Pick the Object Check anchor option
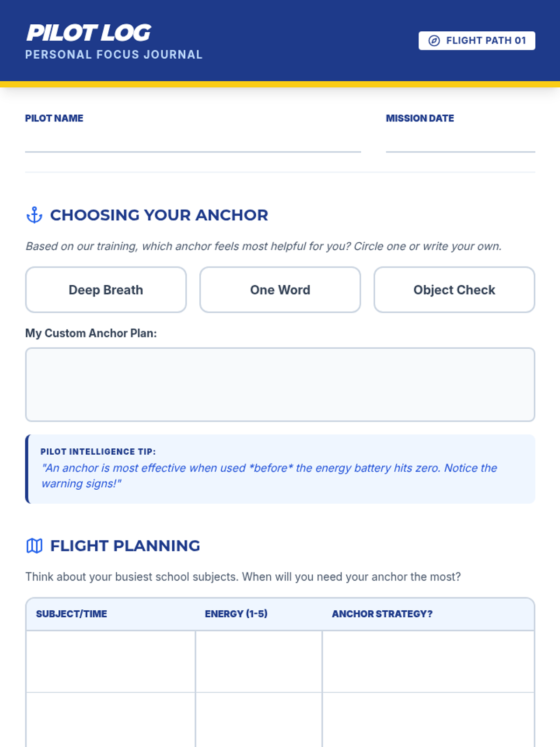This screenshot has width=560, height=747. [x=454, y=290]
